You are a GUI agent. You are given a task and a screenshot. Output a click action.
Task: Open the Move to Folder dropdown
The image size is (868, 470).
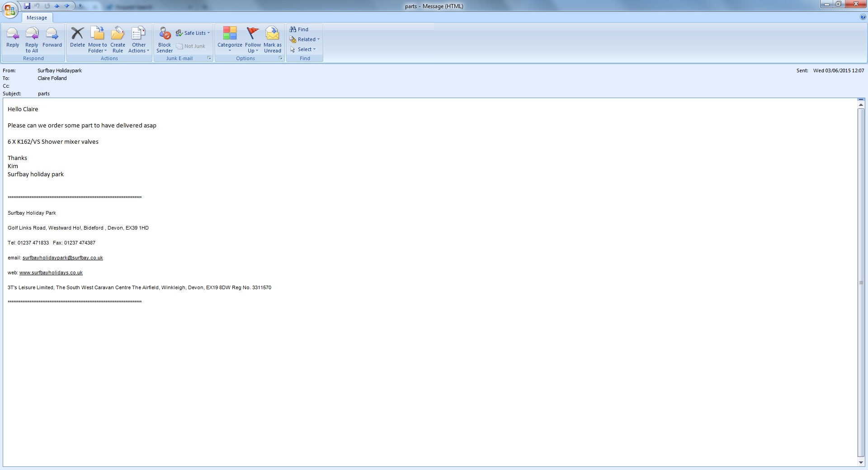(98, 40)
